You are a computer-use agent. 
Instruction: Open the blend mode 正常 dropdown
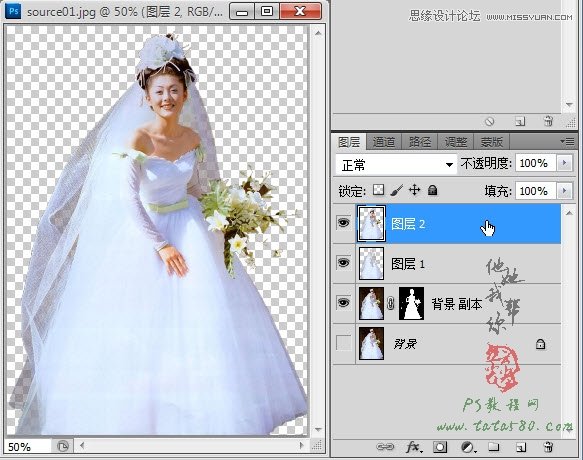[x=396, y=164]
